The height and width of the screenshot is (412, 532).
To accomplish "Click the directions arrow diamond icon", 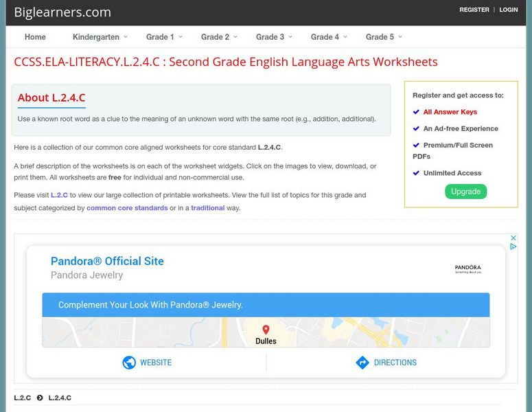I will coord(362,363).
